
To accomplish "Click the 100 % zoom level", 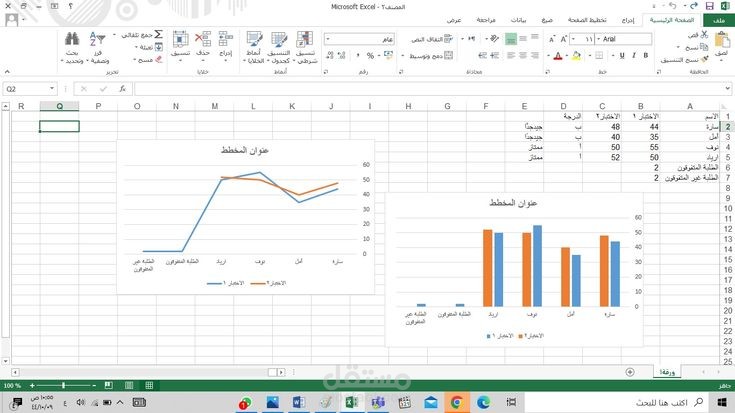I will (12, 385).
